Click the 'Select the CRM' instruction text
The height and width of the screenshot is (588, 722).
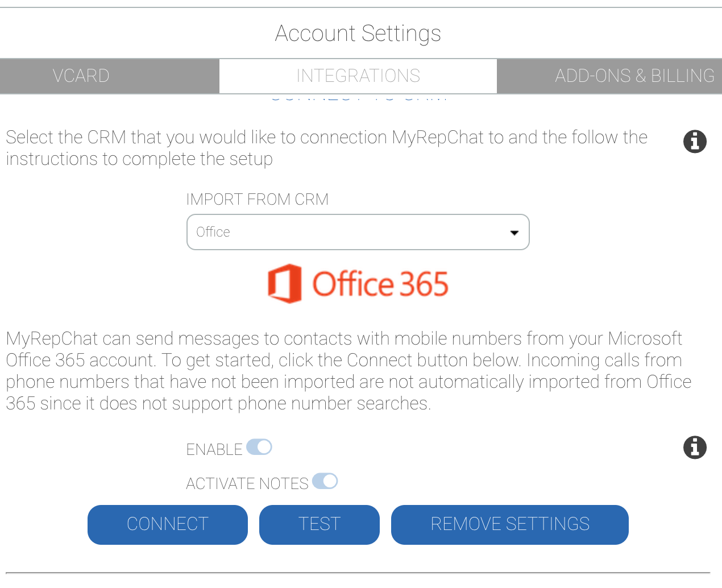pos(326,148)
